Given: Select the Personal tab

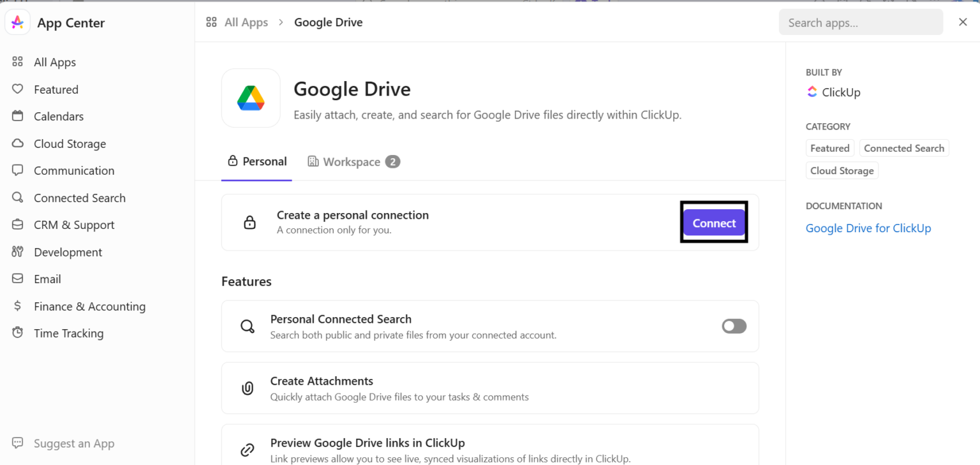Looking at the screenshot, I should (x=257, y=162).
